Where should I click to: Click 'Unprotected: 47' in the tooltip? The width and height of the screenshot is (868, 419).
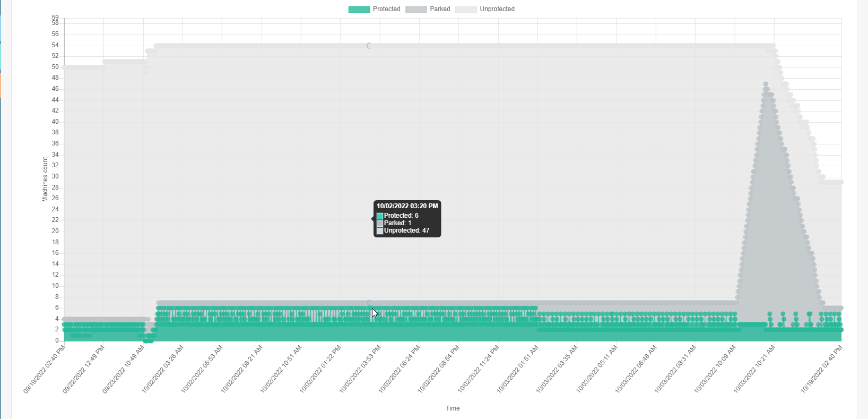click(406, 230)
